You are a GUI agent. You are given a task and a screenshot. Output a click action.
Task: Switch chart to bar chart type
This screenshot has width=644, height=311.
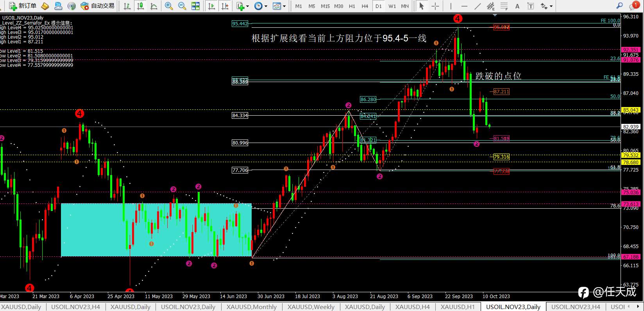[x=127, y=6]
